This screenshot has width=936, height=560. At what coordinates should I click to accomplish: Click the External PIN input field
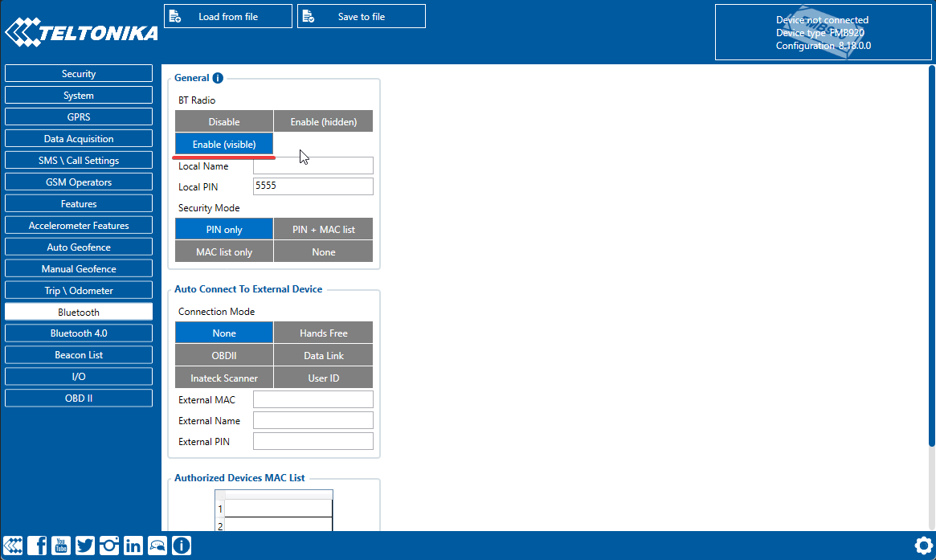pos(313,441)
